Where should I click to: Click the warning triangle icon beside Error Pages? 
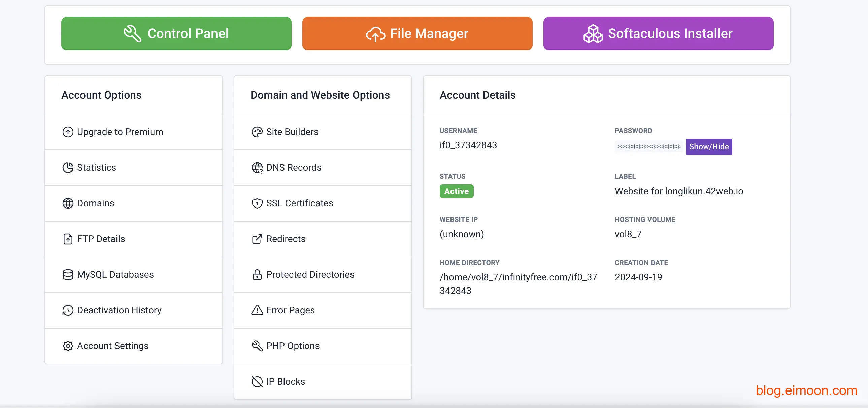[x=257, y=310]
